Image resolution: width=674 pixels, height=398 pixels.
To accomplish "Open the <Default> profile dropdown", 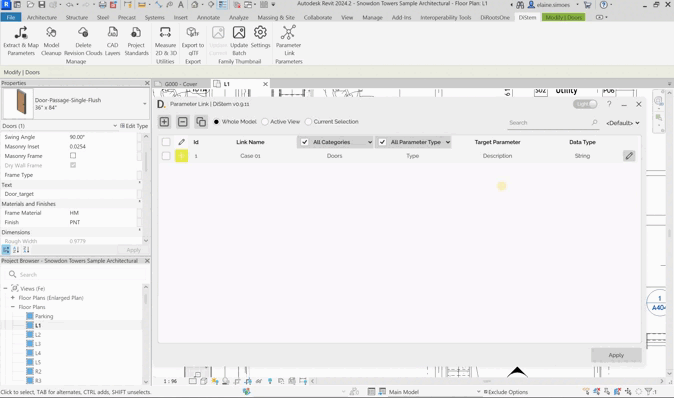I will point(623,123).
